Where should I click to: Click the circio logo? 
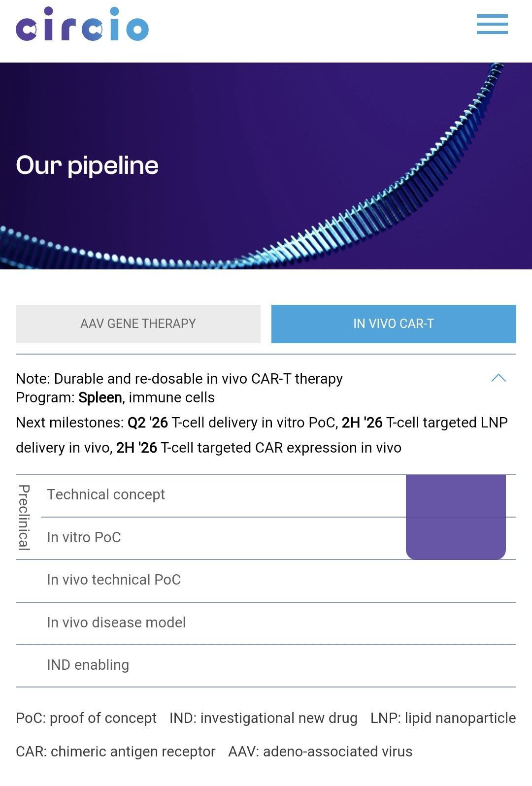[82, 24]
